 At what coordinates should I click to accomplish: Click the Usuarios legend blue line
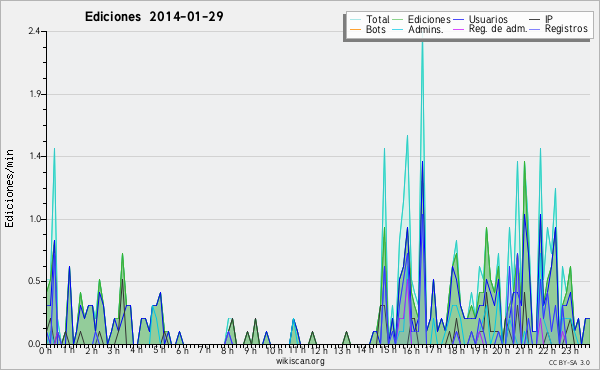point(458,20)
